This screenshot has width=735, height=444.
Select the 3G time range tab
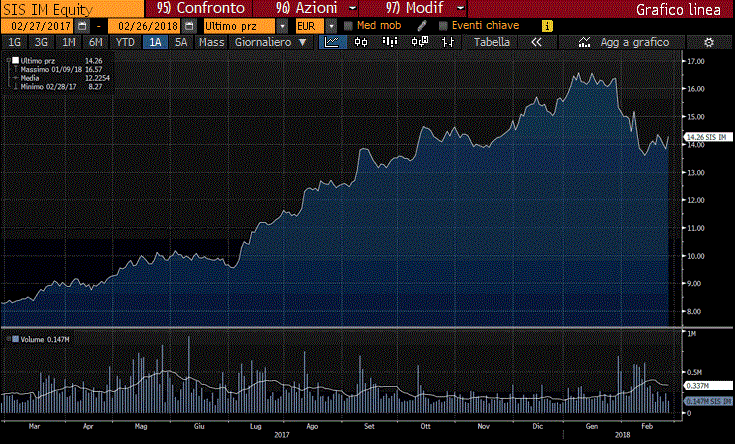[41, 42]
